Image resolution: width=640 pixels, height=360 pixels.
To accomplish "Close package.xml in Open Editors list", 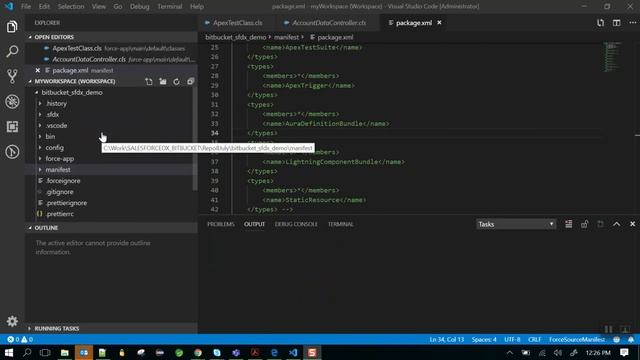I will point(38,70).
